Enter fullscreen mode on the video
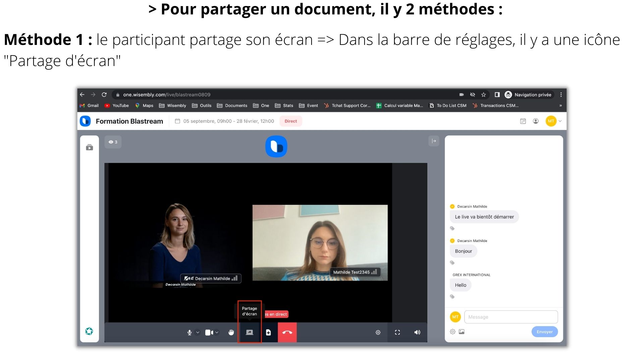The height and width of the screenshot is (362, 644). (397, 332)
